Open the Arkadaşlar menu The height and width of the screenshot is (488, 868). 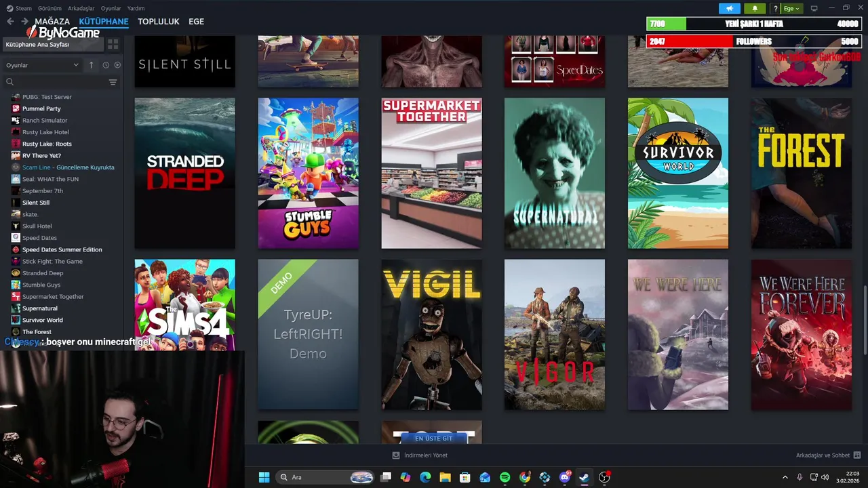click(x=81, y=8)
